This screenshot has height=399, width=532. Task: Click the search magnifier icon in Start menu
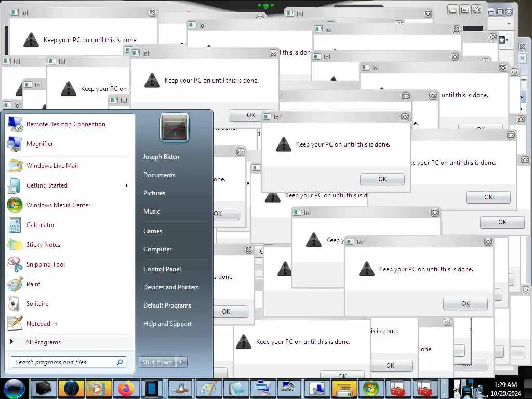(x=120, y=362)
